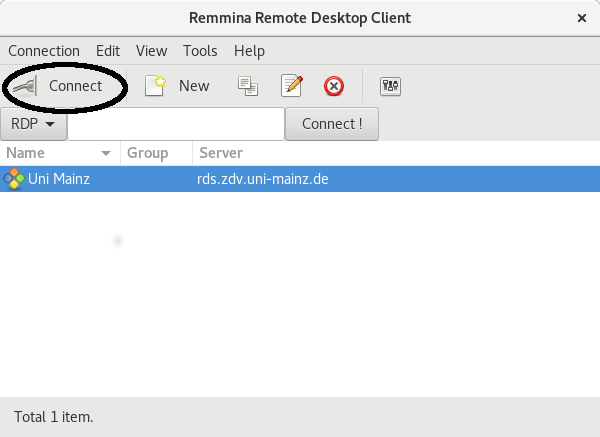Click the Total 1 item. status text
Screen dimensions: 600x437
pos(54,417)
